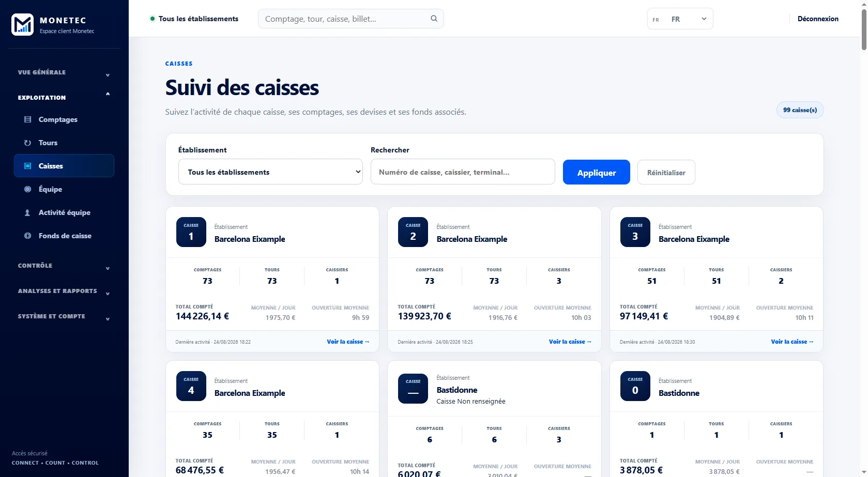Open Équipe in the sidebar
This screenshot has height=477, width=868.
click(64, 189)
